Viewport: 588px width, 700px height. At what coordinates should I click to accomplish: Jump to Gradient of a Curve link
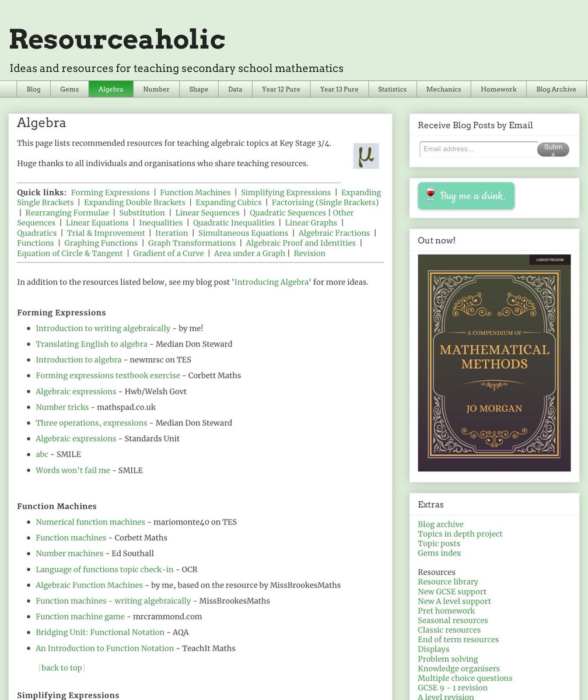169,254
